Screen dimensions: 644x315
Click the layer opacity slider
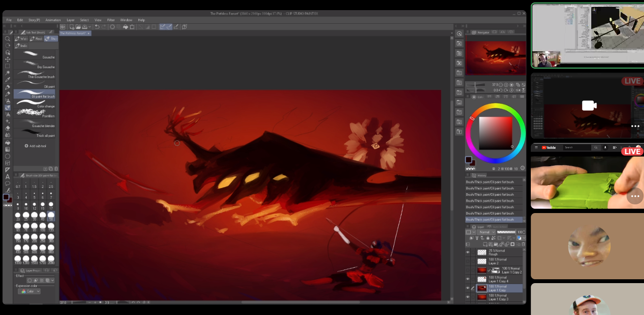(x=506, y=232)
